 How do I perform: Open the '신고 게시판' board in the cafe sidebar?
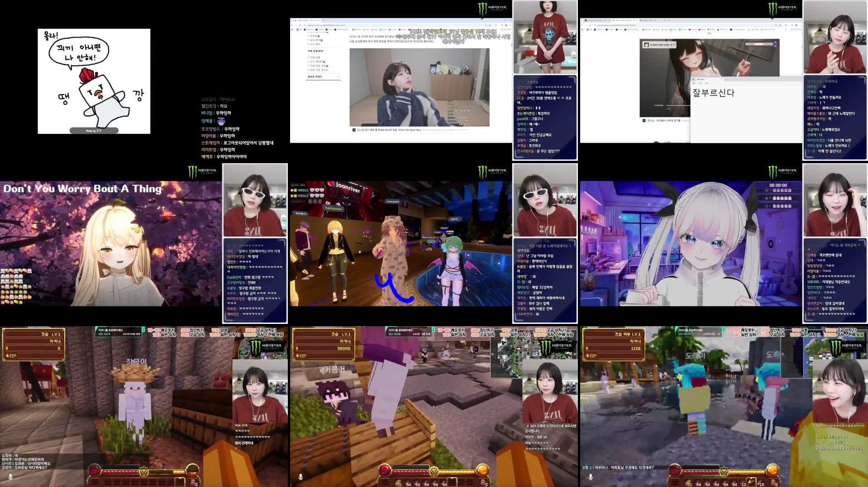click(316, 62)
